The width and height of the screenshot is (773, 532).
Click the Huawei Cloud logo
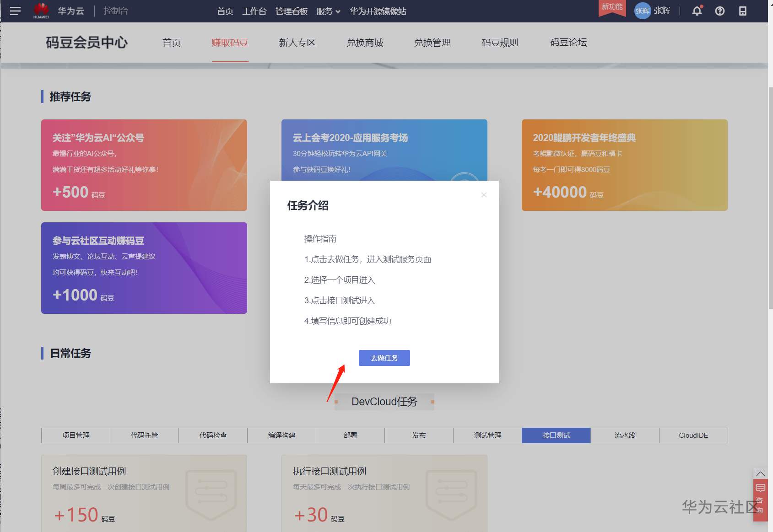[x=41, y=11]
